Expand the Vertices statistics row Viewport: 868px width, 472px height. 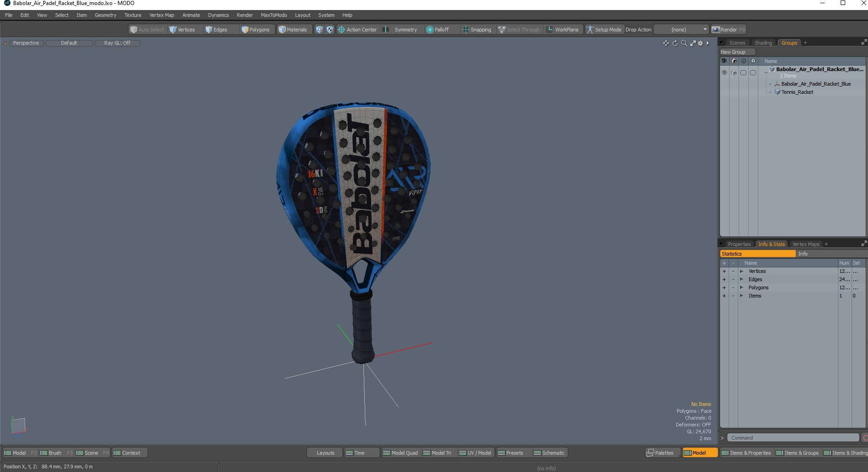[x=741, y=271]
